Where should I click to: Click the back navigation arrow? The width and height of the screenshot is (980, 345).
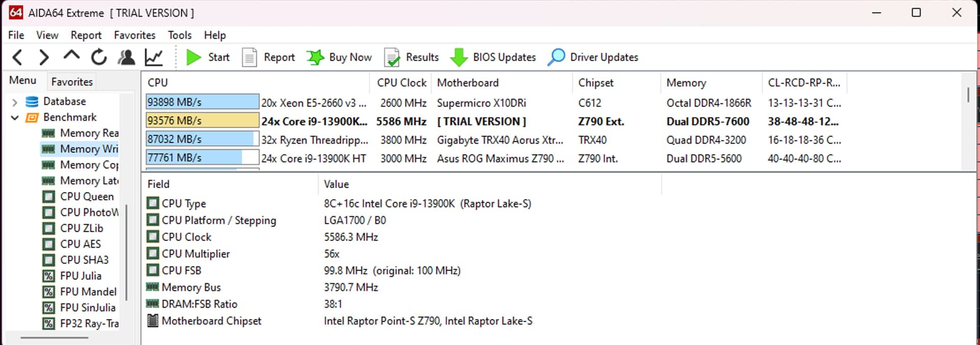(17, 57)
